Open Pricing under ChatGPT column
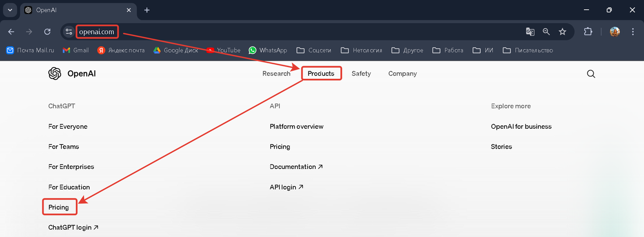Image resolution: width=644 pixels, height=237 pixels. pyautogui.click(x=58, y=207)
